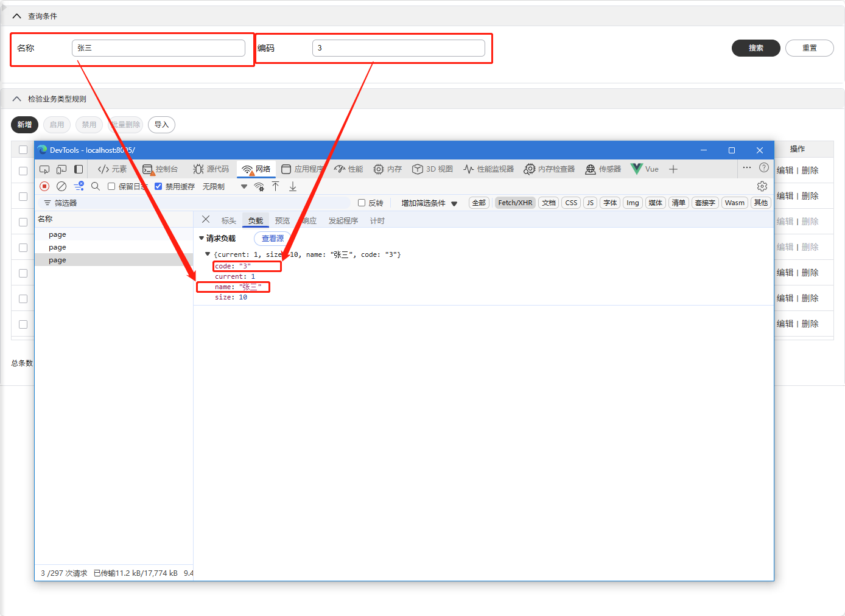Screen dimensions: 845x616
Task: Enable the 保留日志 checkbox
Action: tap(111, 186)
